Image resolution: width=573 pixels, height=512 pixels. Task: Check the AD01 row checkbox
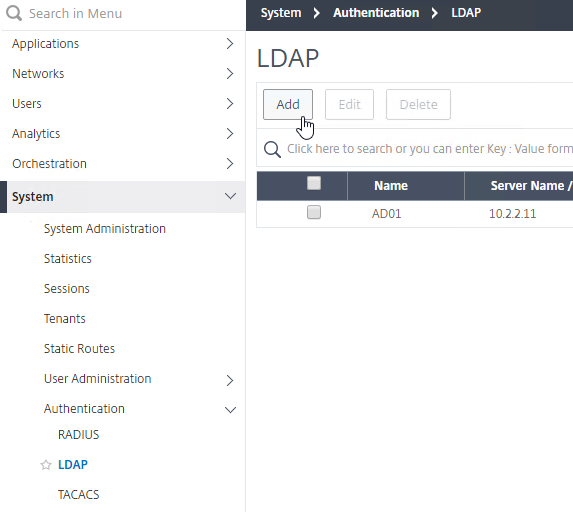pyautogui.click(x=314, y=212)
